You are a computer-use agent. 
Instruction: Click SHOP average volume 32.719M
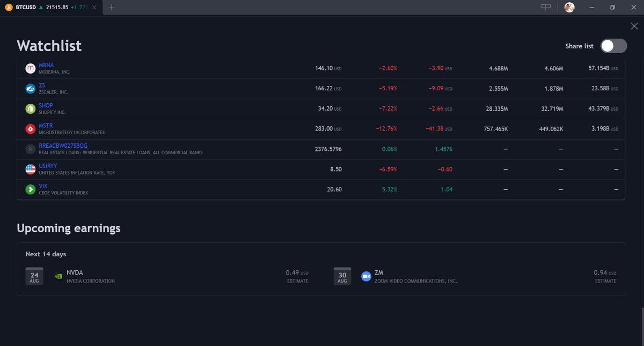551,109
